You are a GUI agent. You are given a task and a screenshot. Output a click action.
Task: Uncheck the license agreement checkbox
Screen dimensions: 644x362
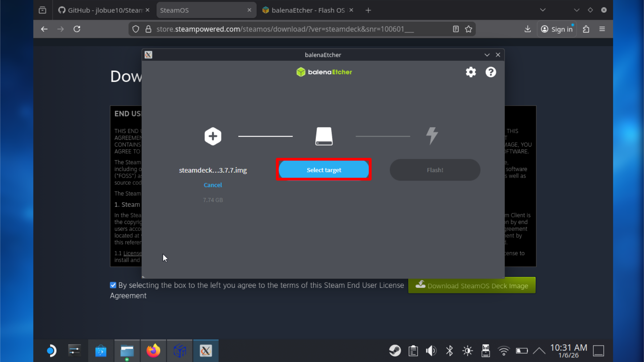pos(113,285)
